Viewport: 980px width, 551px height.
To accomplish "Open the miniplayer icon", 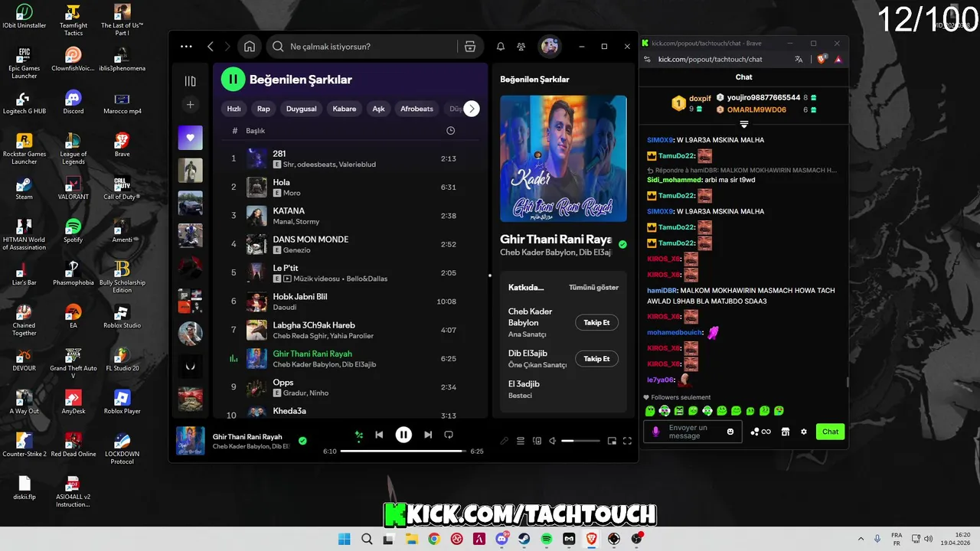I will [x=612, y=441].
